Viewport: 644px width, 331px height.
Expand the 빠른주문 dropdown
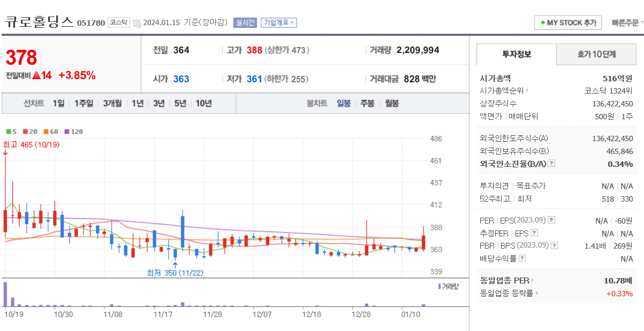pos(627,23)
